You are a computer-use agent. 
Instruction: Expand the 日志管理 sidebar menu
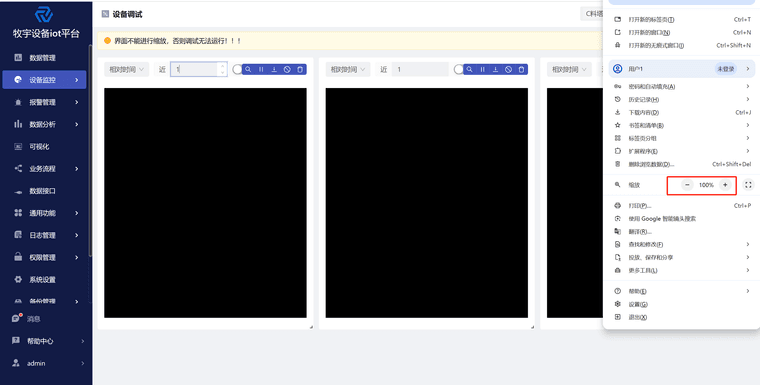point(45,236)
